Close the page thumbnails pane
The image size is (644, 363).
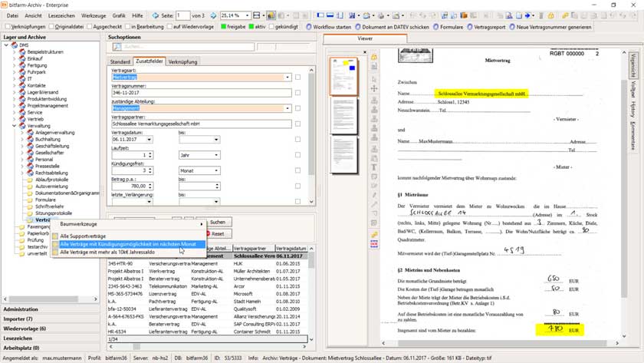click(365, 52)
